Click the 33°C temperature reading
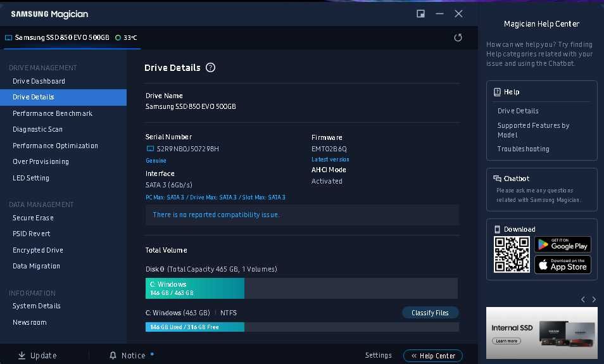 [130, 37]
